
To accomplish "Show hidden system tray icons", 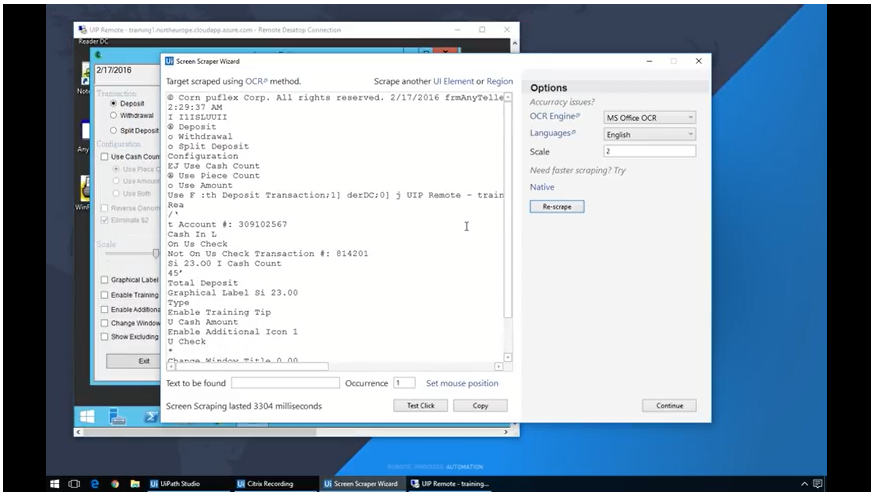I will pyautogui.click(x=804, y=484).
